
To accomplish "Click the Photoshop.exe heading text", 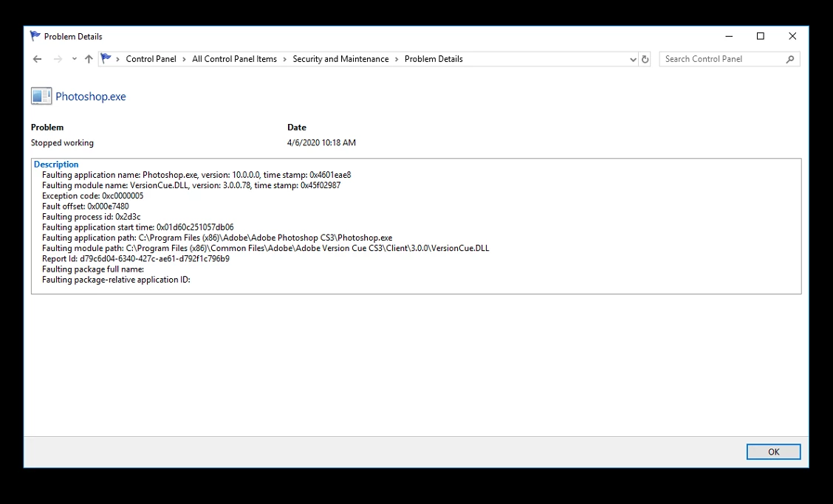I will (91, 97).
